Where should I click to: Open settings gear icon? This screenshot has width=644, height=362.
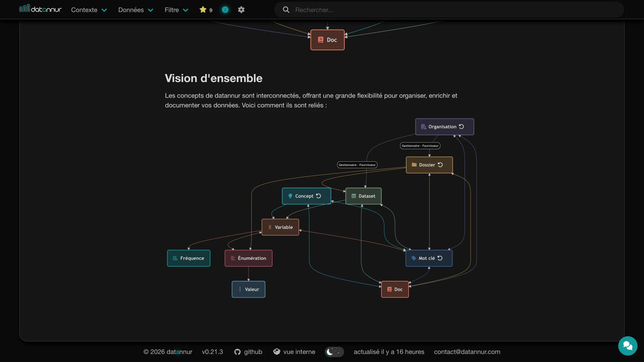[241, 10]
